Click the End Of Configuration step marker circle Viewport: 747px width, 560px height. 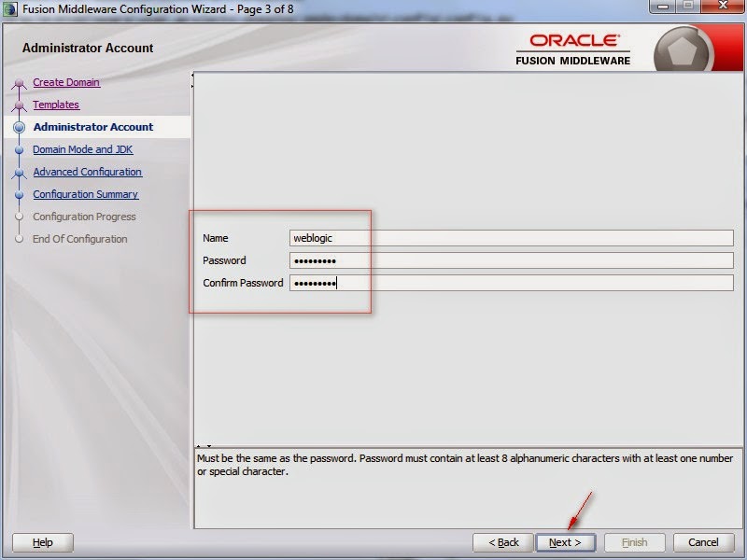pyautogui.click(x=19, y=239)
